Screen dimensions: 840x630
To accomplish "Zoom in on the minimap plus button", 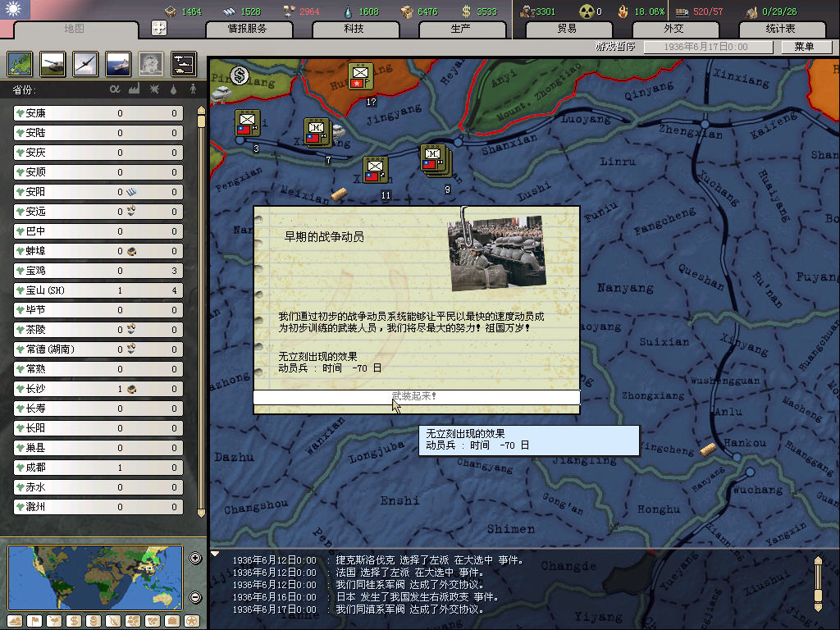I will point(195,559).
